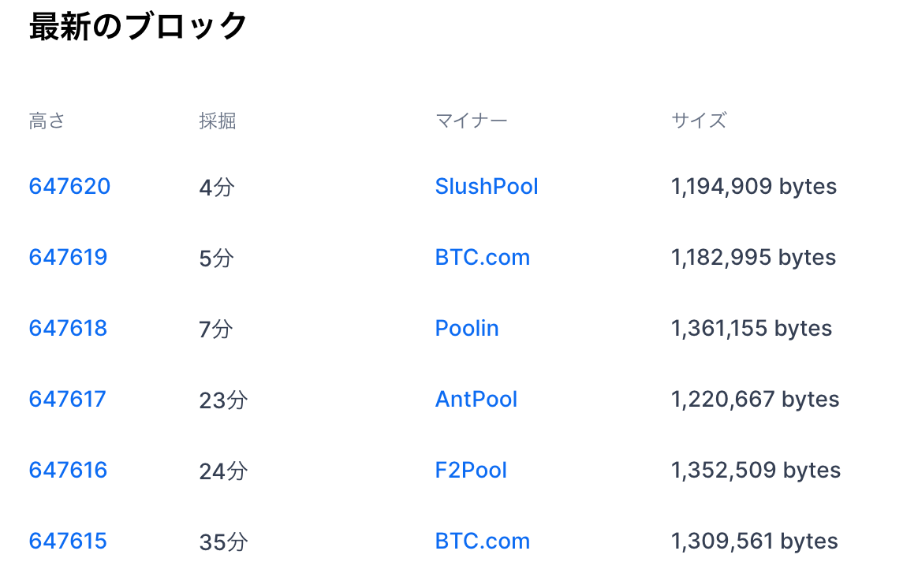Open BTC.com miner for block 647619

(x=483, y=258)
